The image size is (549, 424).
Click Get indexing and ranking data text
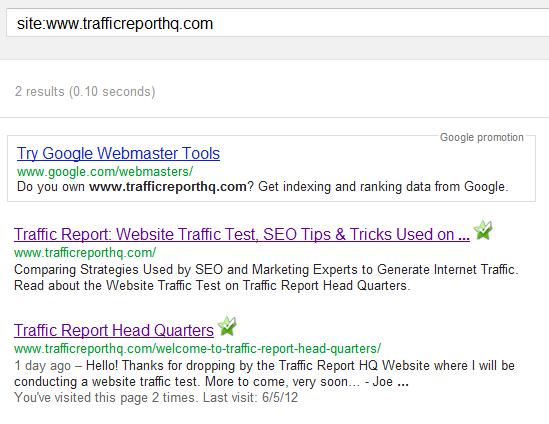click(x=383, y=187)
